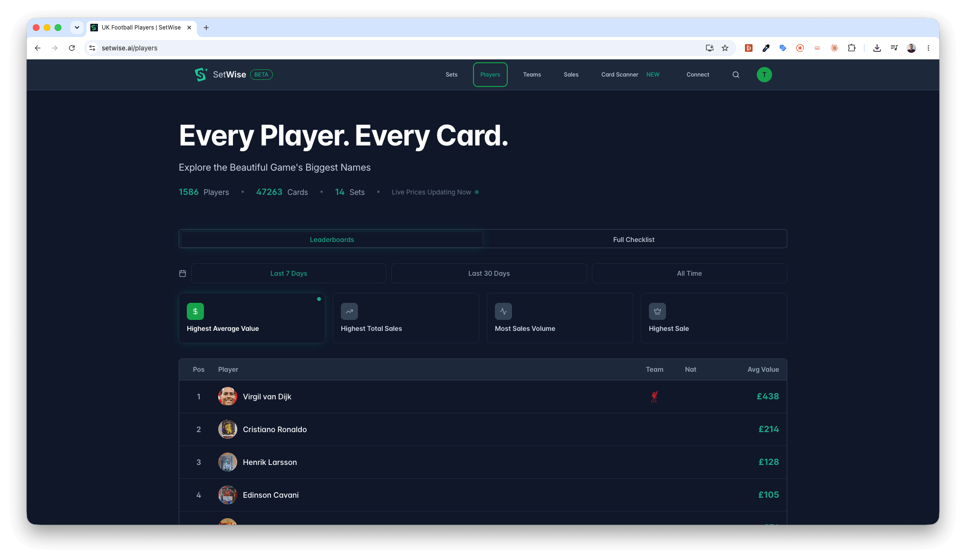Viewport: 966px width, 560px height.
Task: Click the Liverpool crest for Virgil van Dijk
Action: pos(655,396)
